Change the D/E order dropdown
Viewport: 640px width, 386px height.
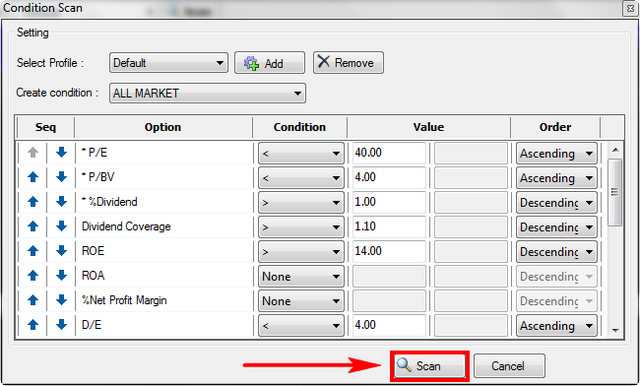click(557, 326)
